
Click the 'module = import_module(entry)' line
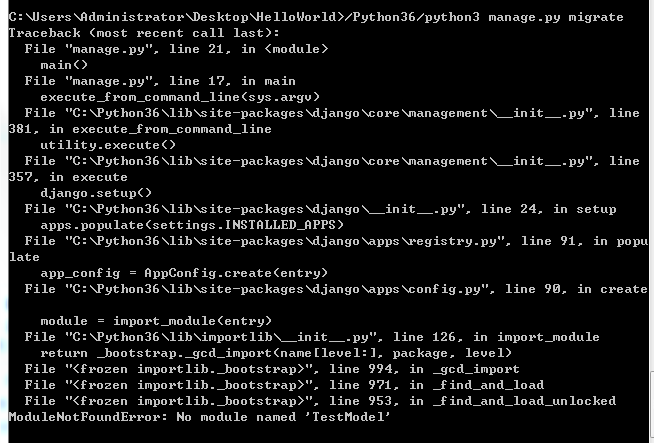156,321
